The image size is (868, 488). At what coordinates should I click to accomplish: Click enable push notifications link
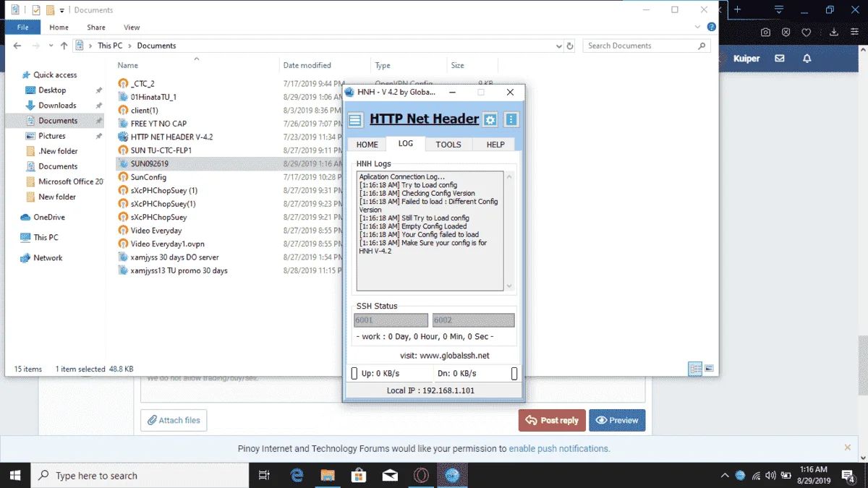(559, 449)
